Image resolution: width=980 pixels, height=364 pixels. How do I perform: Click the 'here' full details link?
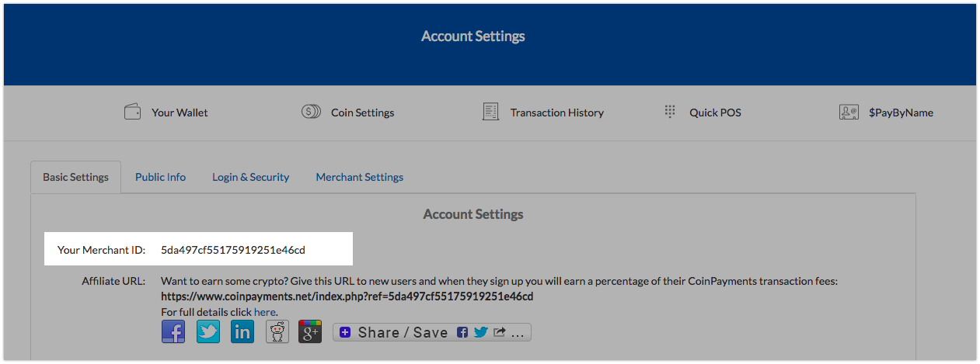(265, 312)
